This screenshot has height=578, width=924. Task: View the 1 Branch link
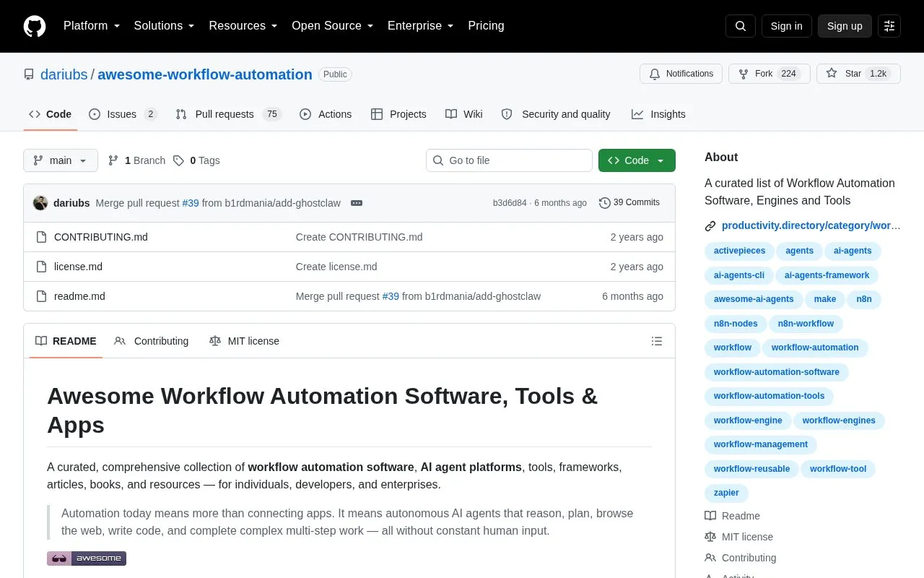point(136,160)
